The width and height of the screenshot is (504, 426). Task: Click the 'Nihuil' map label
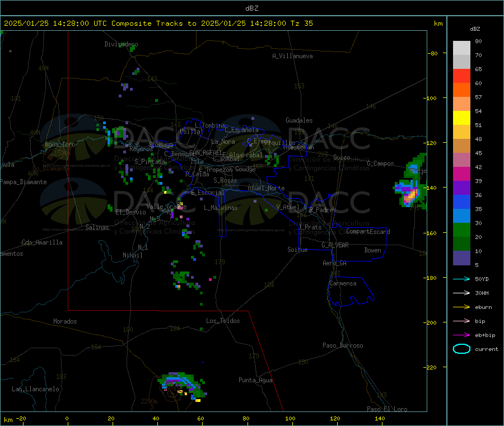[x=133, y=255]
